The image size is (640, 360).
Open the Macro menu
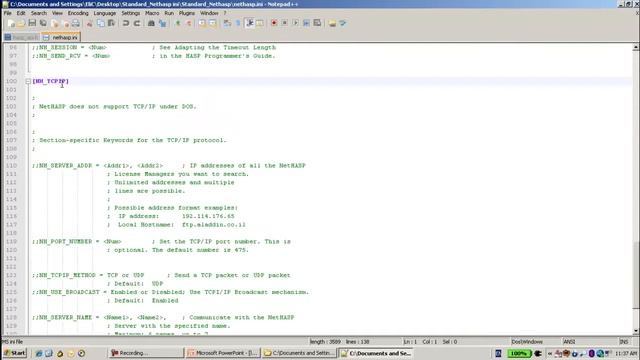tap(152, 13)
